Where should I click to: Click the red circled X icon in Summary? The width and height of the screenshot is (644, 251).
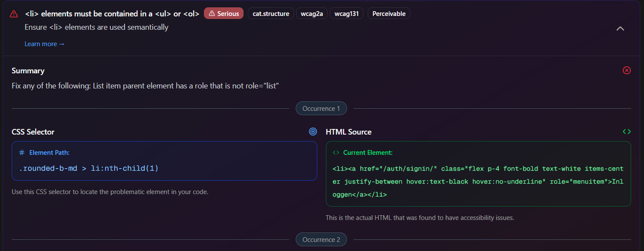pos(627,70)
